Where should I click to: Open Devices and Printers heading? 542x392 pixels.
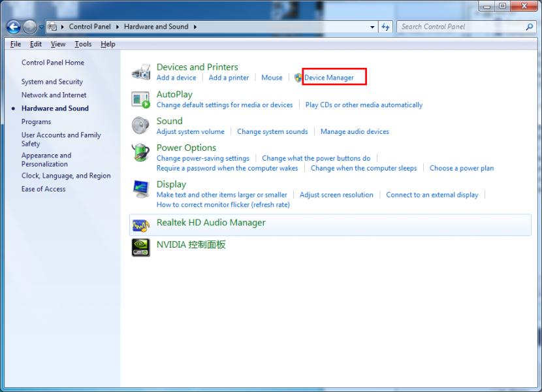[x=197, y=67]
